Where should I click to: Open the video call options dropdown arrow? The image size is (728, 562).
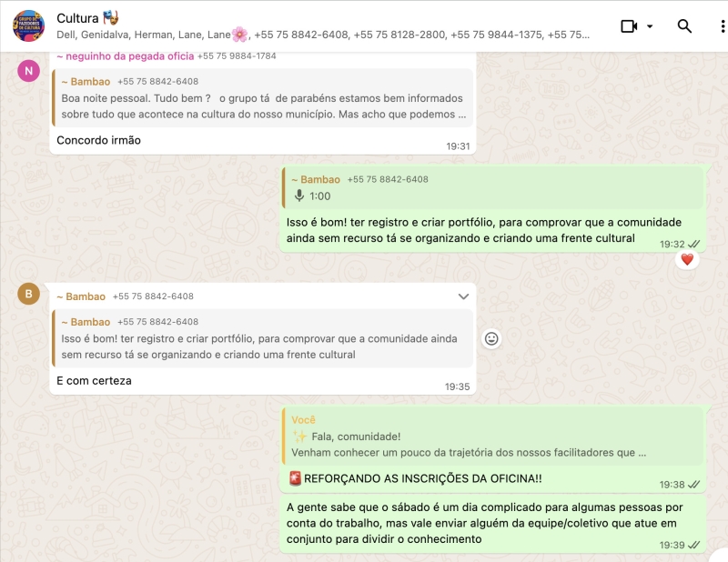point(650,26)
